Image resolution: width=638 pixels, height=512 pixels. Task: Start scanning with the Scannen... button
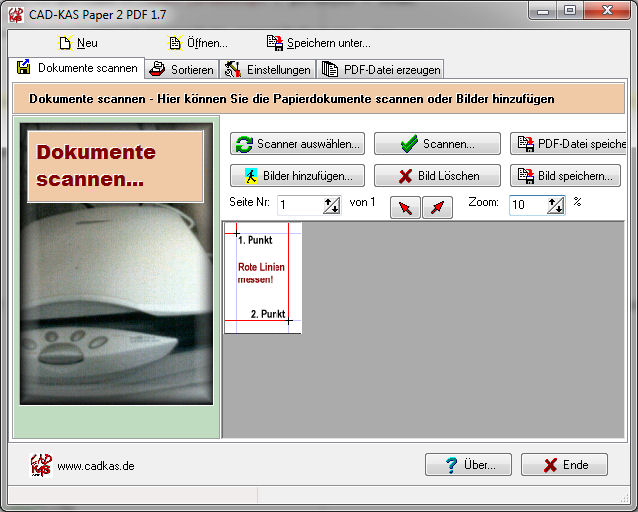pos(436,144)
